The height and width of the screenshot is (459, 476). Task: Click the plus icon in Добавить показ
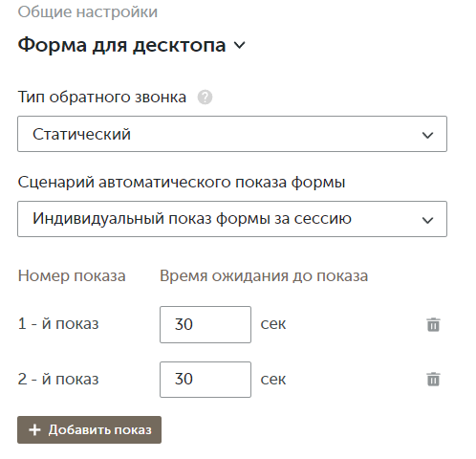tap(34, 430)
